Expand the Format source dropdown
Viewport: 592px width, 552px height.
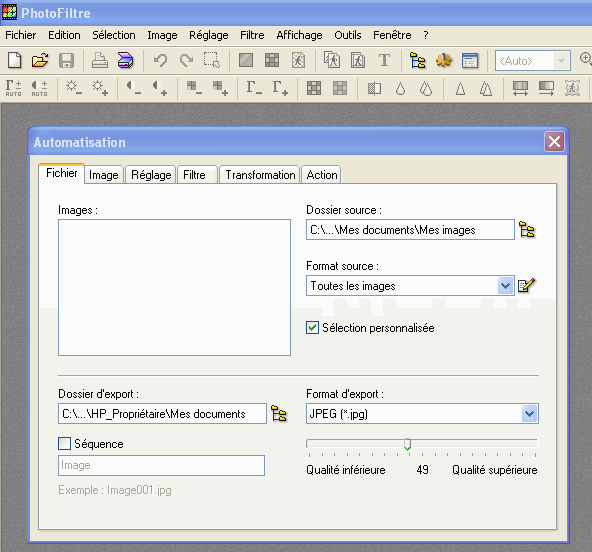pyautogui.click(x=505, y=286)
